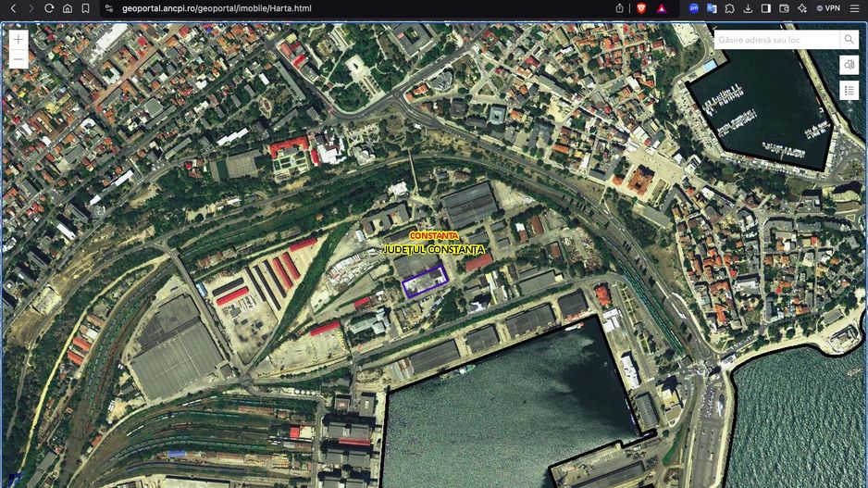This screenshot has width=868, height=488.
Task: Open the Brave Wallet icon
Action: coord(784,8)
